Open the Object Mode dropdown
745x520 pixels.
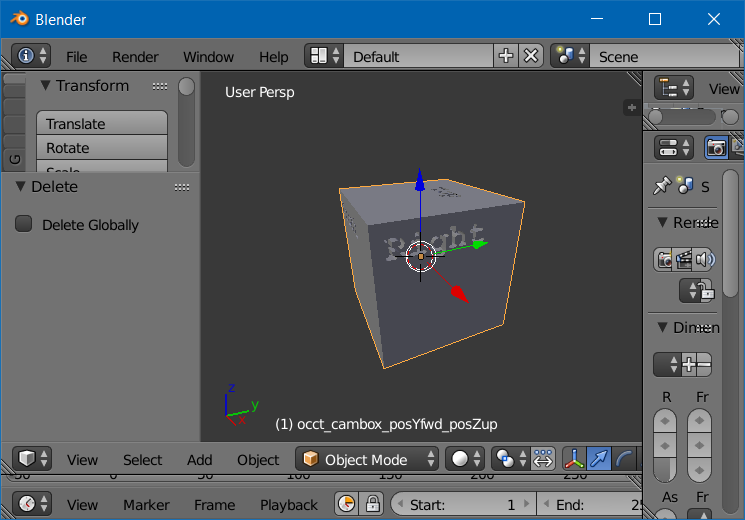[x=369, y=459]
